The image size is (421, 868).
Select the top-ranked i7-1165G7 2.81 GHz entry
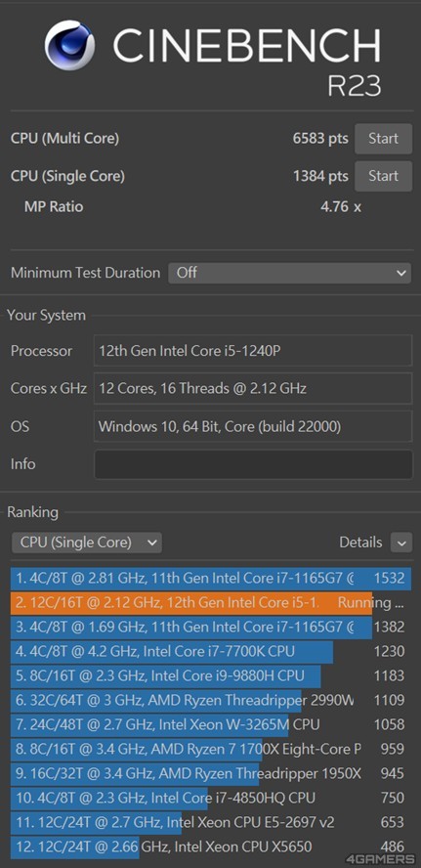point(211,579)
